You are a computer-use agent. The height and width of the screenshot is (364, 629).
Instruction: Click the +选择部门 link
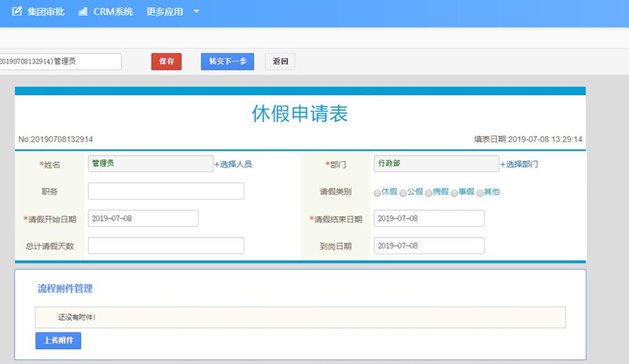519,164
